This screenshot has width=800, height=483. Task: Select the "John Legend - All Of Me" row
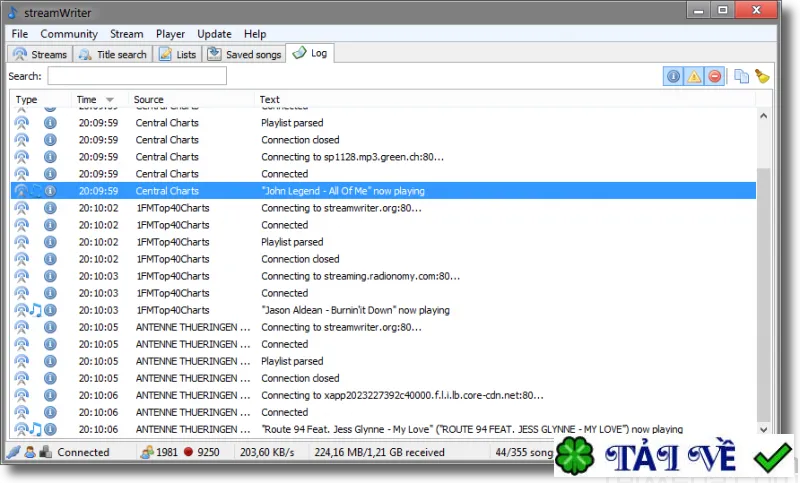pos(383,191)
